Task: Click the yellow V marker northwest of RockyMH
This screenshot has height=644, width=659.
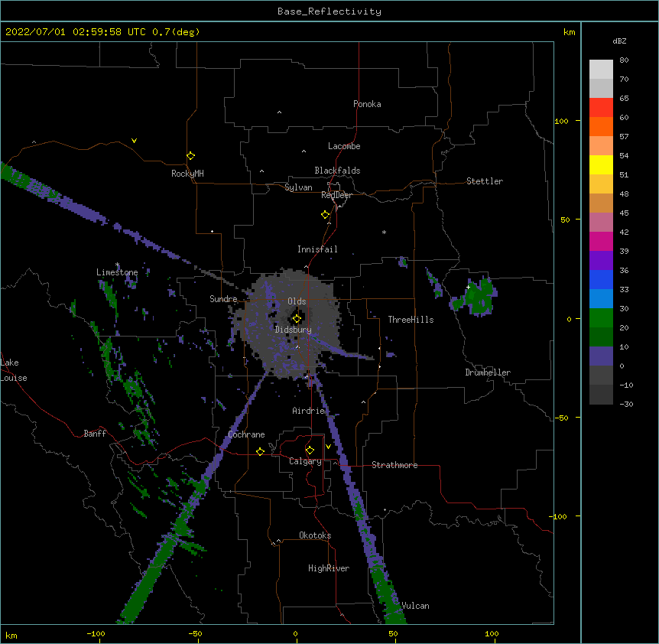Action: click(x=134, y=141)
